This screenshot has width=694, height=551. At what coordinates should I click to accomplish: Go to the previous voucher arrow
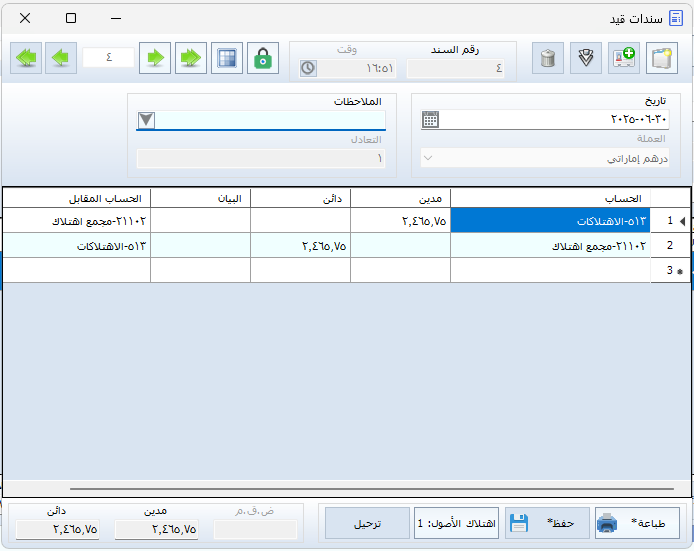coord(62,58)
